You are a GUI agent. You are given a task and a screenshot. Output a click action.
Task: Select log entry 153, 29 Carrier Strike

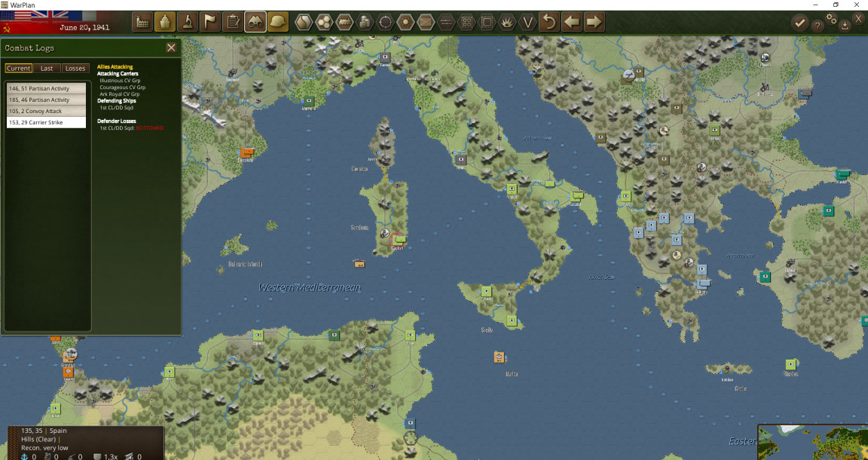click(47, 122)
